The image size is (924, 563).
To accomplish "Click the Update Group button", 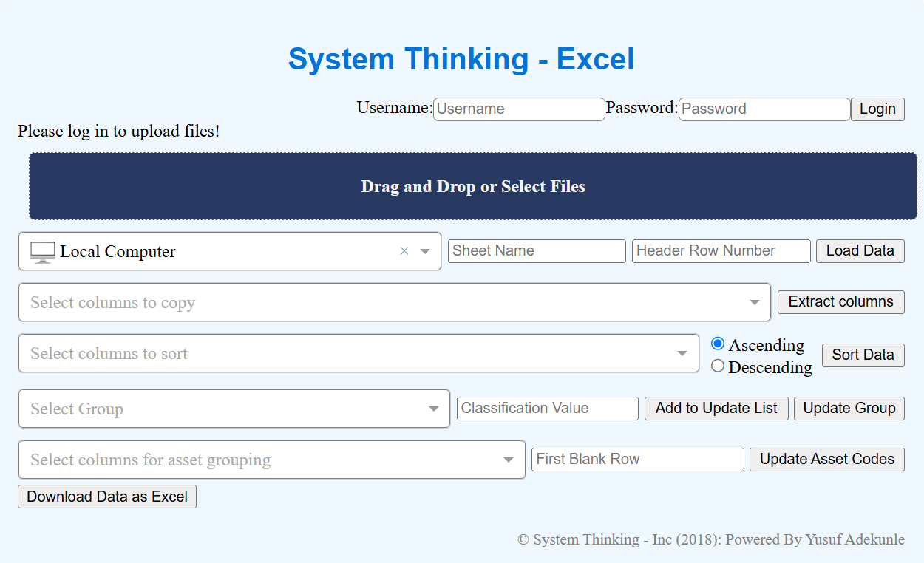I will tap(849, 408).
